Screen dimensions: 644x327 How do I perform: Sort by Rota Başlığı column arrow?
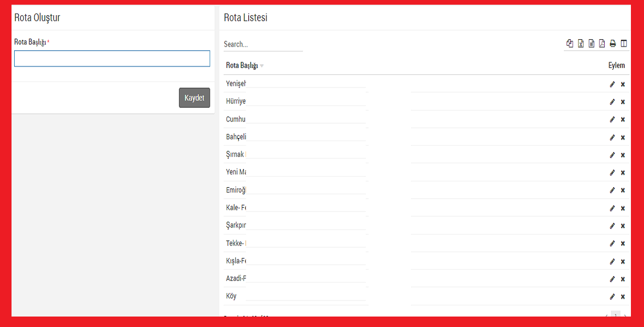pyautogui.click(x=262, y=66)
